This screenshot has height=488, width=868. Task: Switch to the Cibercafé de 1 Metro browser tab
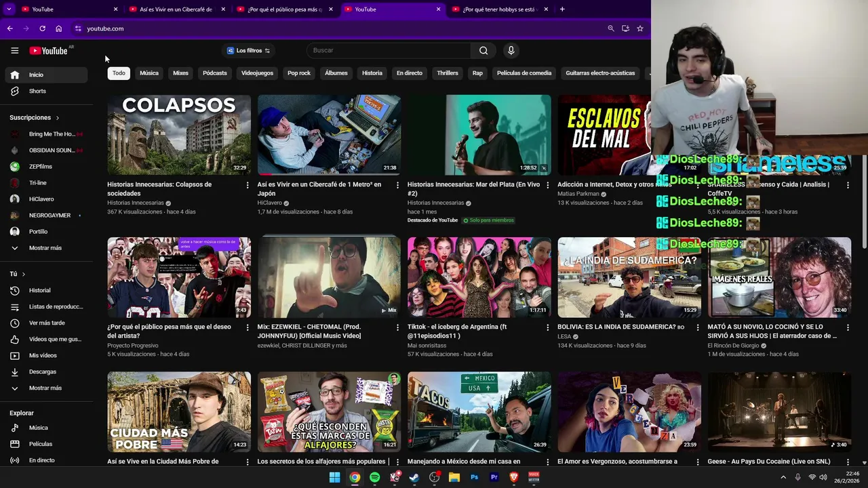click(x=176, y=9)
